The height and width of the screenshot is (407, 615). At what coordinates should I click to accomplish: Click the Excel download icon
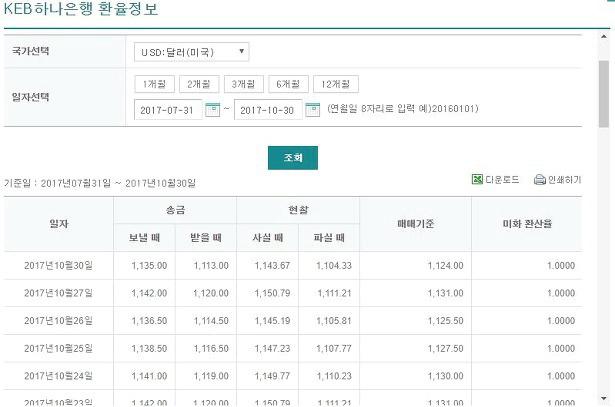pyautogui.click(x=477, y=180)
